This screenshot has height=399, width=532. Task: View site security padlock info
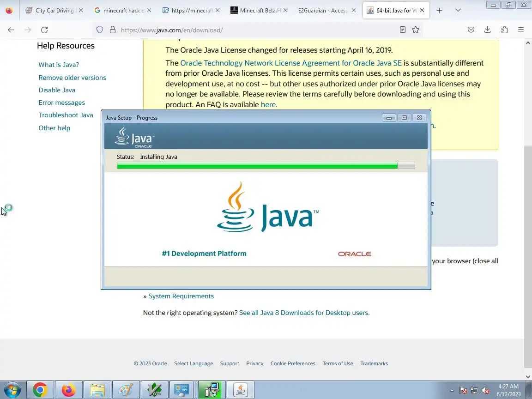113,30
